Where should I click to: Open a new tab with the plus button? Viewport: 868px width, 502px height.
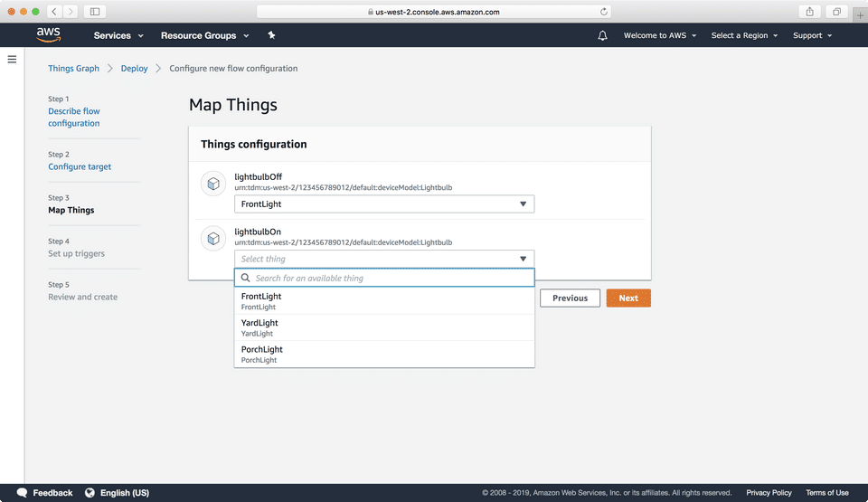[x=860, y=15]
